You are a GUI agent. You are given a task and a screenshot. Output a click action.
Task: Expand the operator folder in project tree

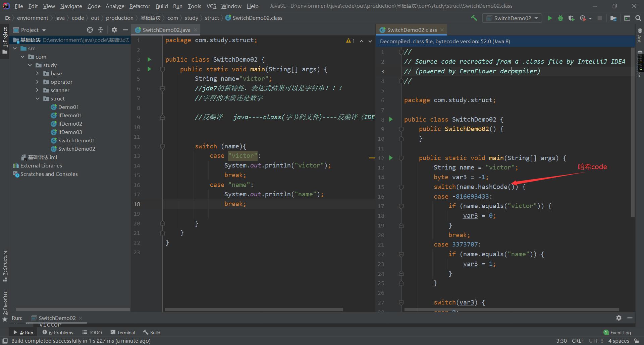(38, 82)
